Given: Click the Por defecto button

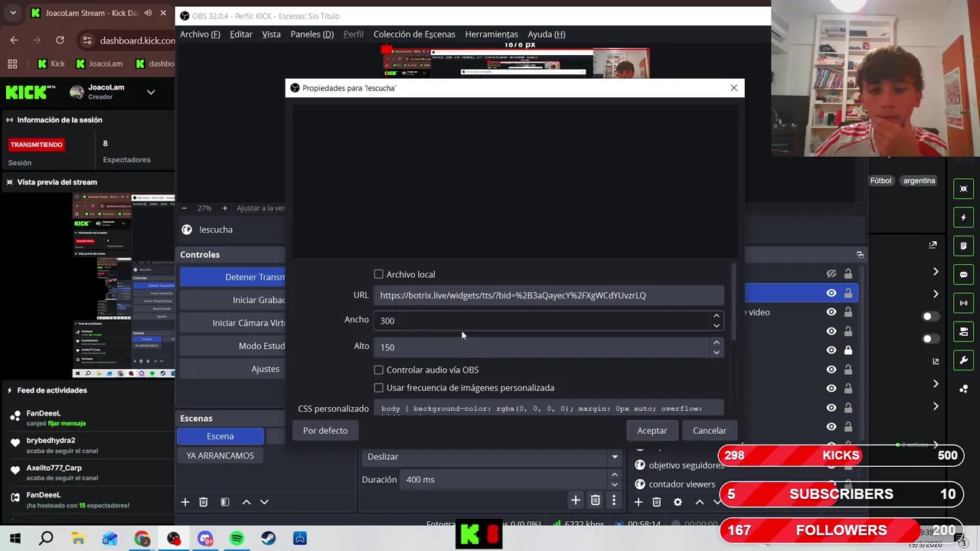Looking at the screenshot, I should [x=325, y=431].
